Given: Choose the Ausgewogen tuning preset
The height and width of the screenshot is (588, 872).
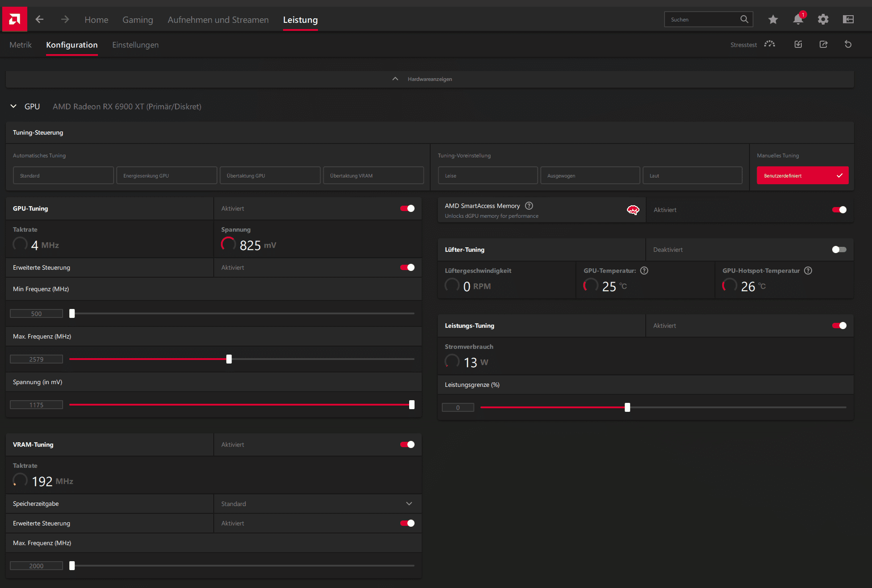Looking at the screenshot, I should point(590,176).
